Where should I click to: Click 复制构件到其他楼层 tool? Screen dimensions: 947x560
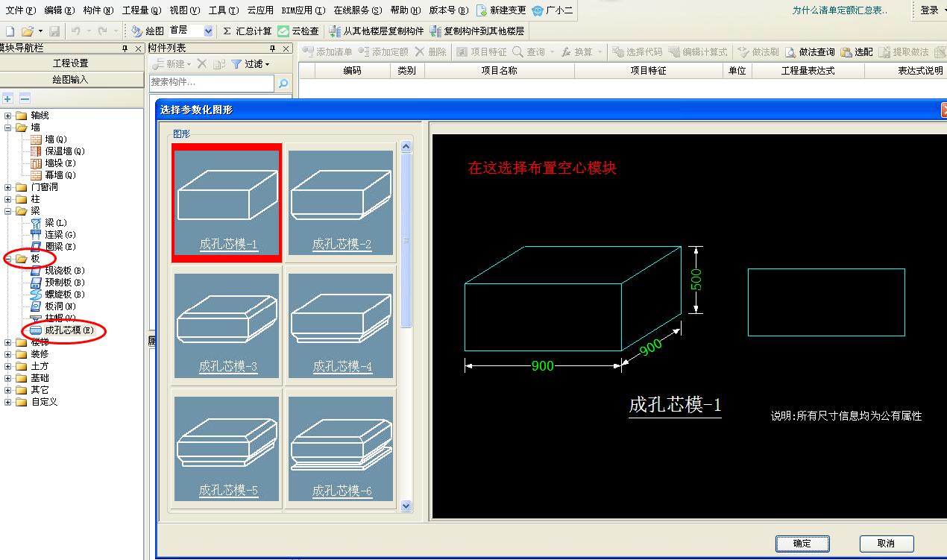click(x=477, y=31)
